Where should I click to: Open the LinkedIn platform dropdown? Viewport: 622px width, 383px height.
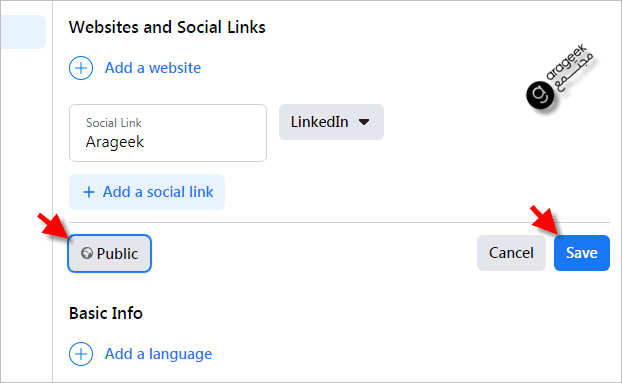click(331, 122)
